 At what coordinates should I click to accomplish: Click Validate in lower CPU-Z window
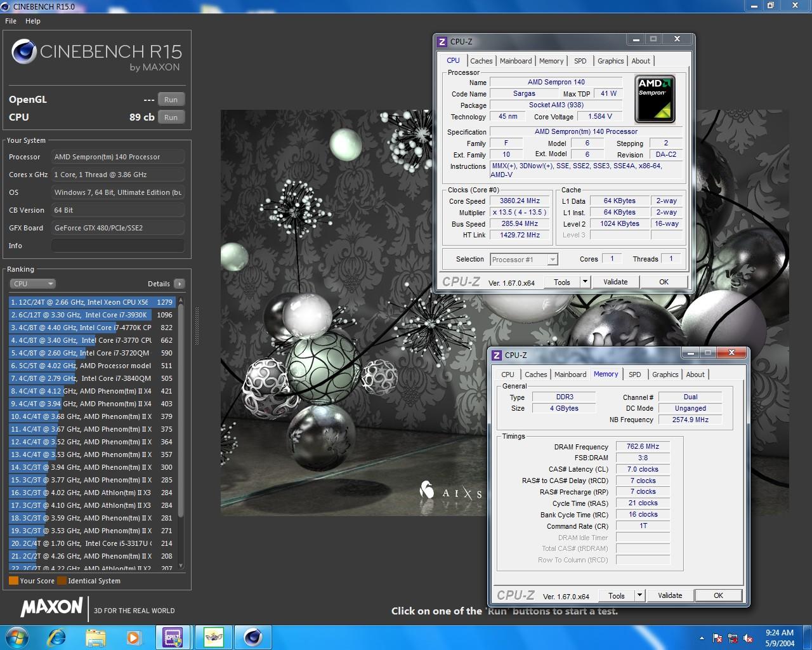[x=670, y=595]
